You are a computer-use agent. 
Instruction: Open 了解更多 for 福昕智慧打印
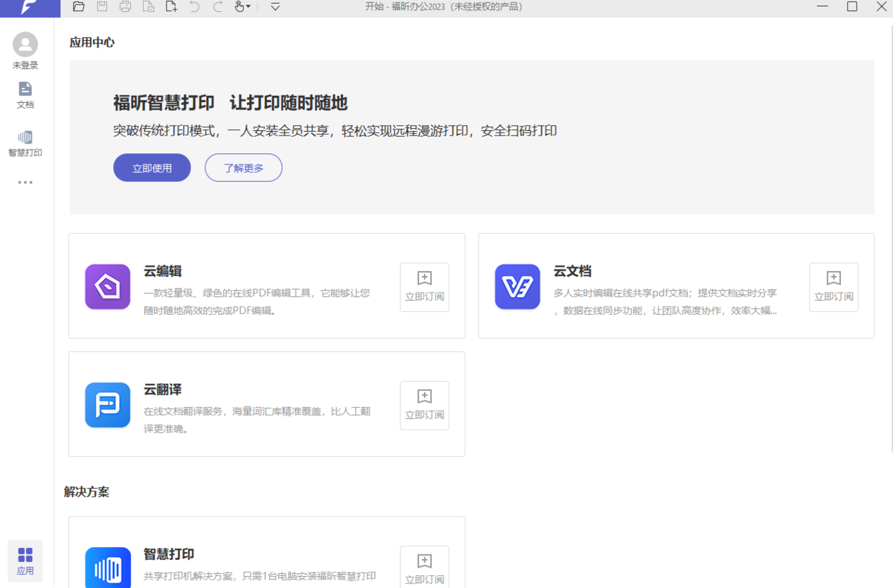[x=243, y=167]
